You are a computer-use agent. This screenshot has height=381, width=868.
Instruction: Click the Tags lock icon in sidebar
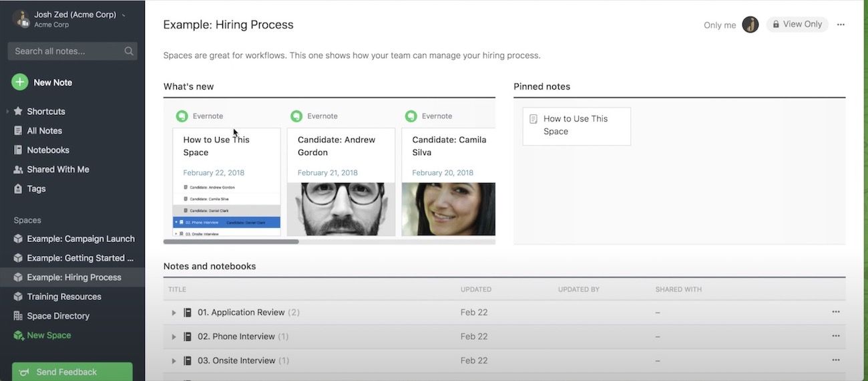coord(18,188)
